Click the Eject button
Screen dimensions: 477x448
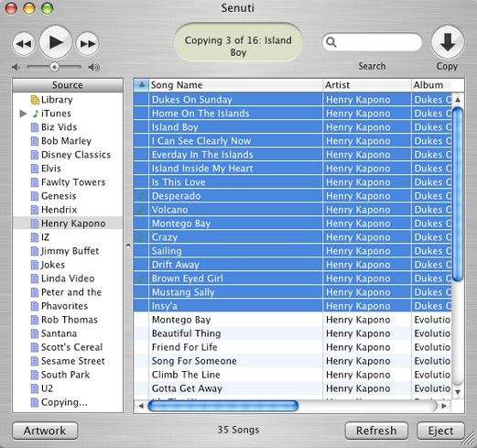point(440,431)
